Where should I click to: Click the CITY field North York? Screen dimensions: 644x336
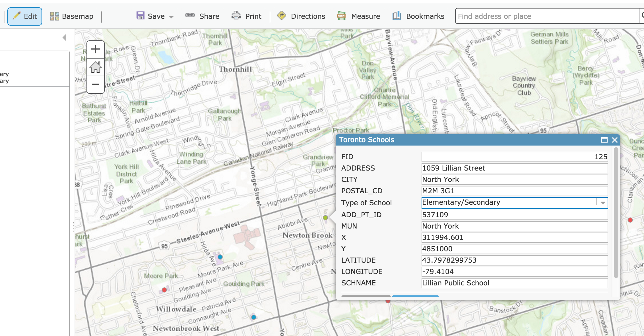tap(515, 179)
